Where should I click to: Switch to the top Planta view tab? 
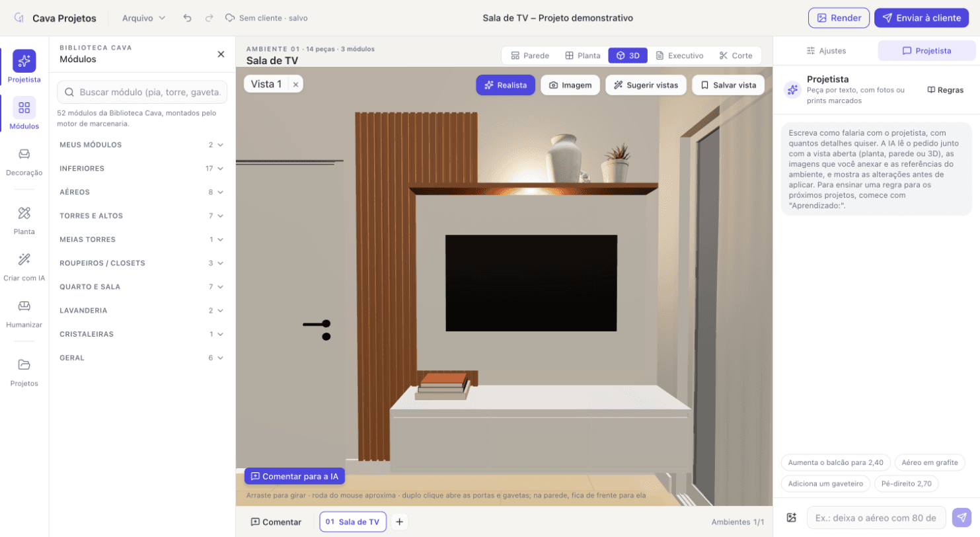[582, 56]
